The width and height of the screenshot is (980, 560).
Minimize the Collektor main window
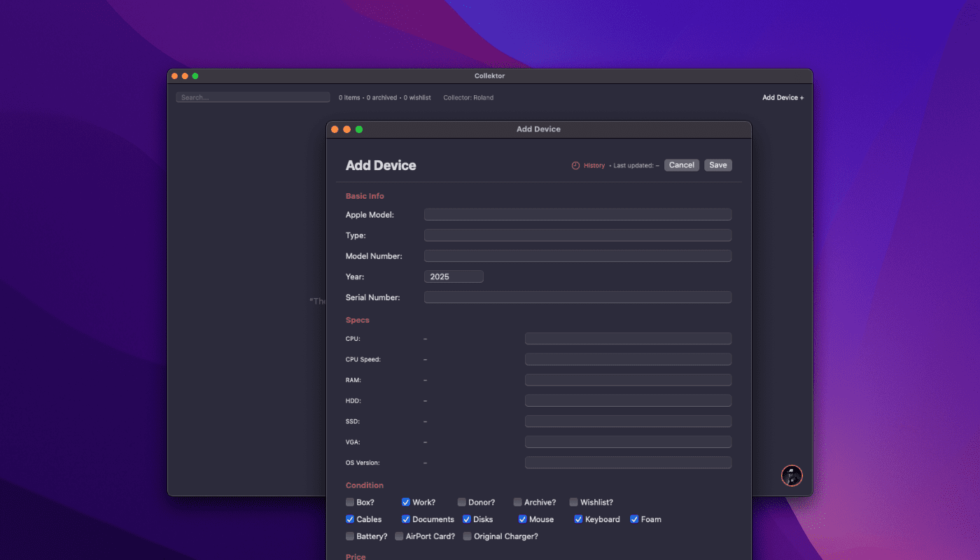point(185,76)
